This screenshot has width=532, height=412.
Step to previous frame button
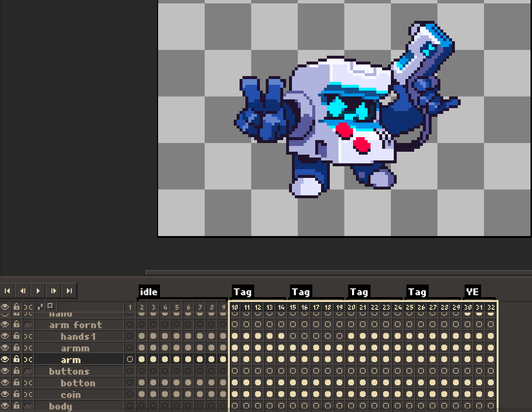pos(23,291)
